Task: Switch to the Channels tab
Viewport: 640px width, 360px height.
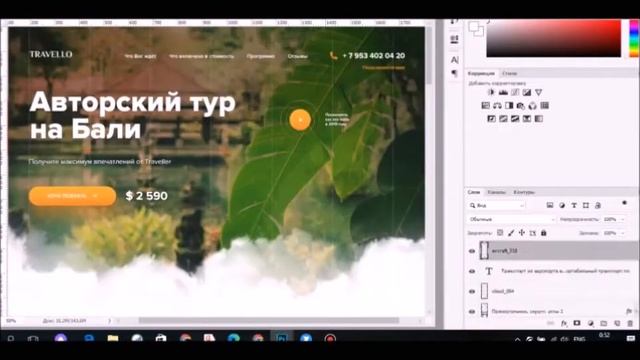Action: [x=497, y=192]
